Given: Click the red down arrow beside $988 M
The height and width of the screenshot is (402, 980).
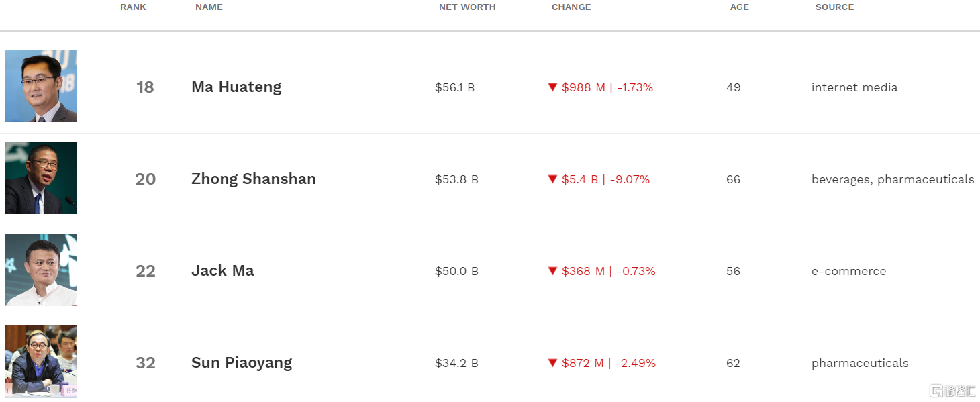Looking at the screenshot, I should pyautogui.click(x=552, y=87).
